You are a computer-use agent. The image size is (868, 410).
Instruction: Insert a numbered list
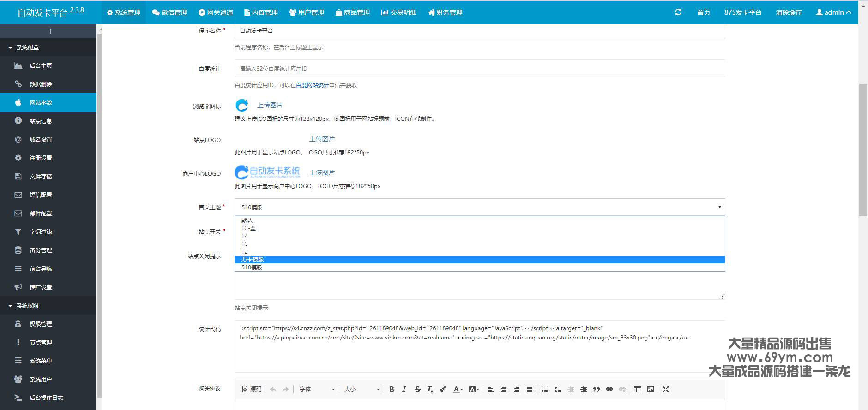[x=545, y=389]
